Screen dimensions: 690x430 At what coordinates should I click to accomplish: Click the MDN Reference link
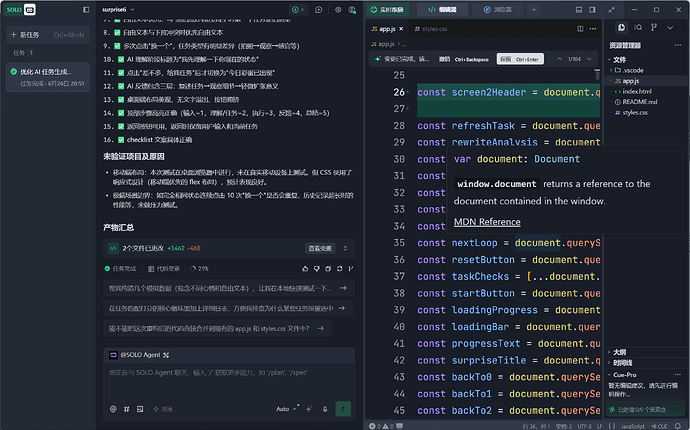coord(487,222)
